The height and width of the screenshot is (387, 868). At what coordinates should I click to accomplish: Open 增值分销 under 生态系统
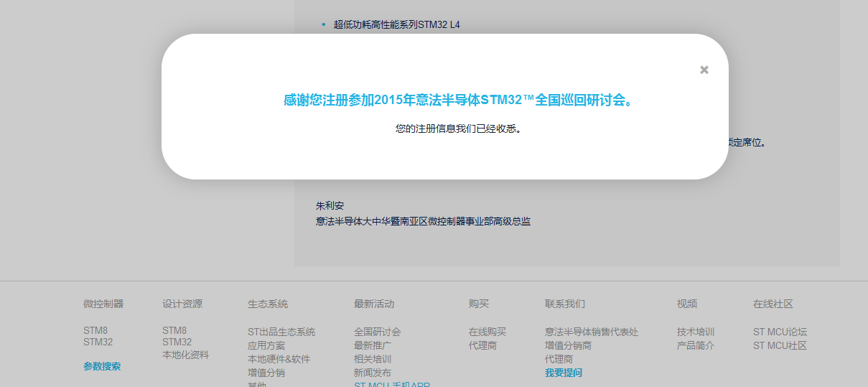click(x=266, y=373)
